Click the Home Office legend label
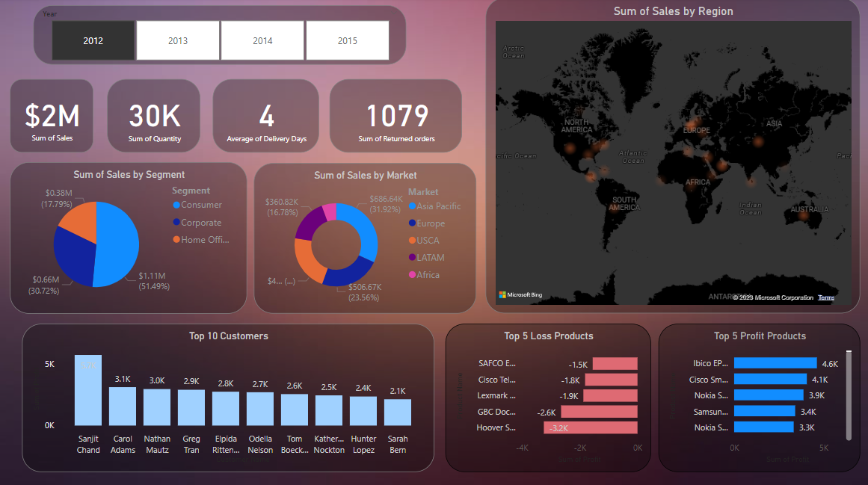868x485 pixels. click(x=202, y=239)
